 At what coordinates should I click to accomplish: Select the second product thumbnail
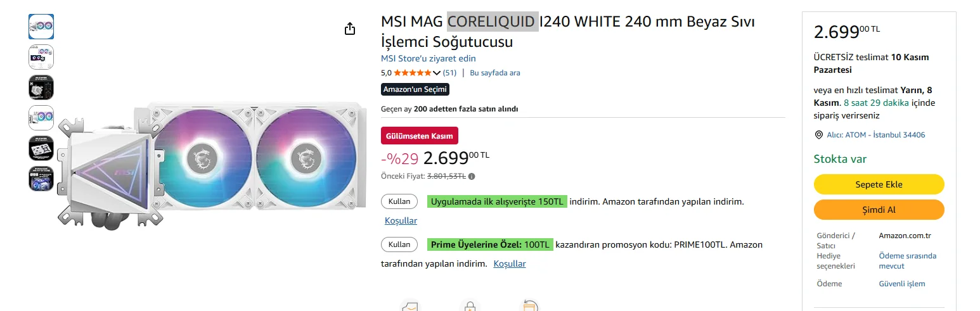tap(41, 57)
